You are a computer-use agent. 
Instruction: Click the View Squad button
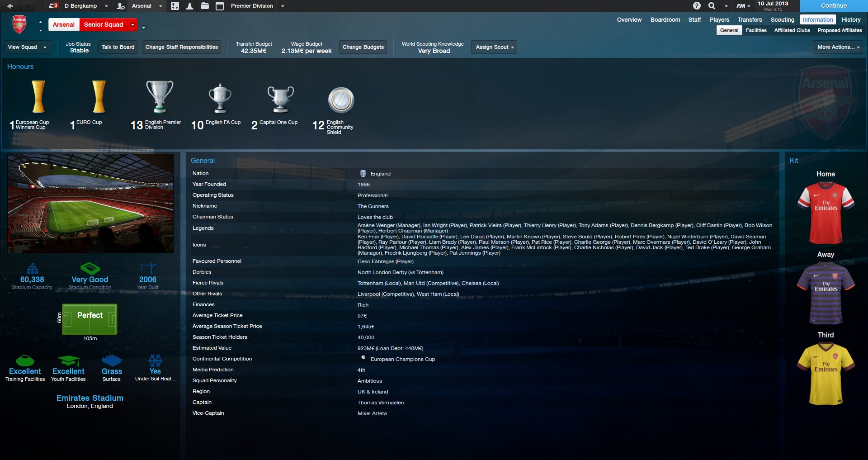(x=23, y=47)
